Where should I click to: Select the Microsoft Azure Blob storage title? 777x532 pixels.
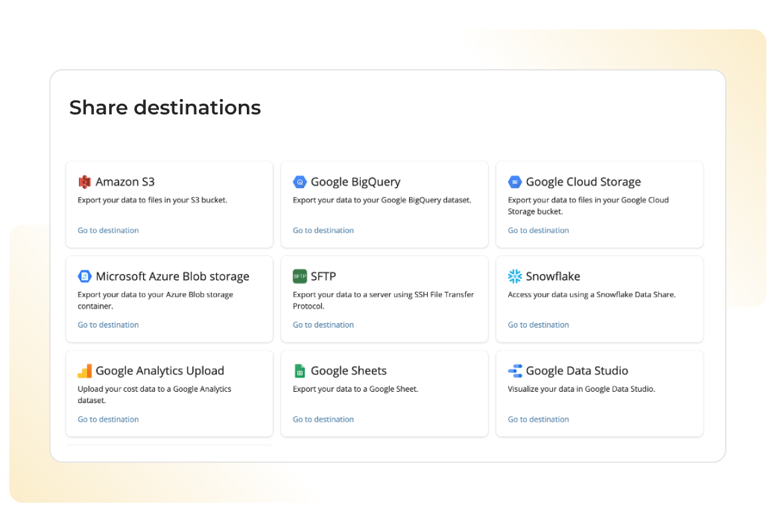click(x=172, y=277)
